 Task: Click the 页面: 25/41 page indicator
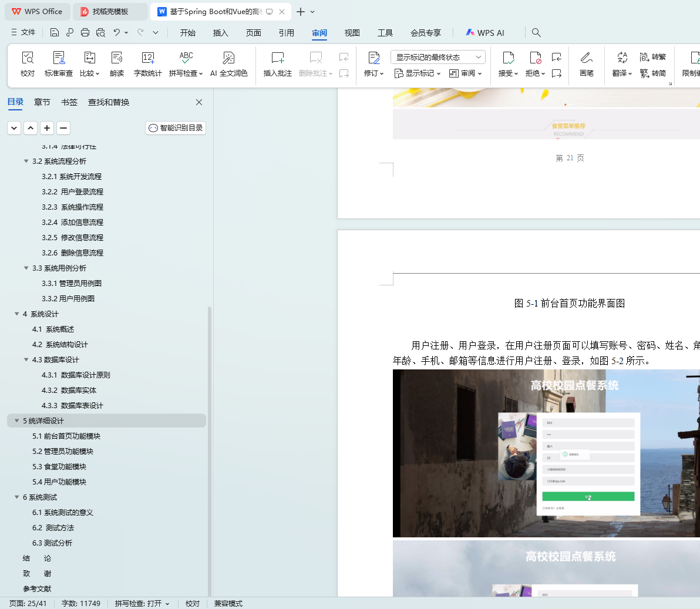28,603
